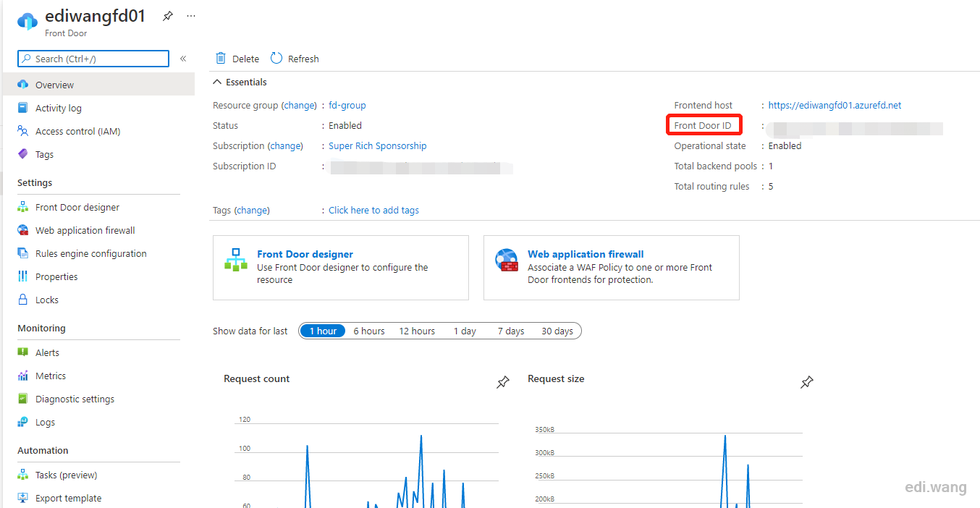Click the Request count chart title

click(x=257, y=379)
